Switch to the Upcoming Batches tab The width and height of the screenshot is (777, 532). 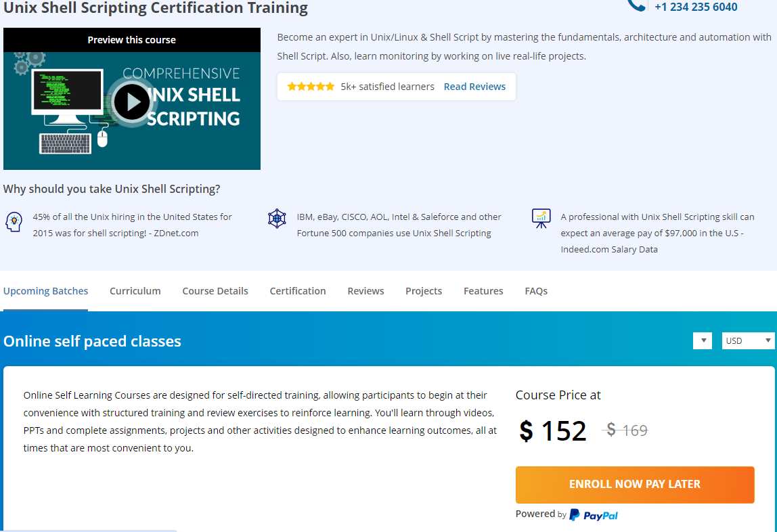46,291
